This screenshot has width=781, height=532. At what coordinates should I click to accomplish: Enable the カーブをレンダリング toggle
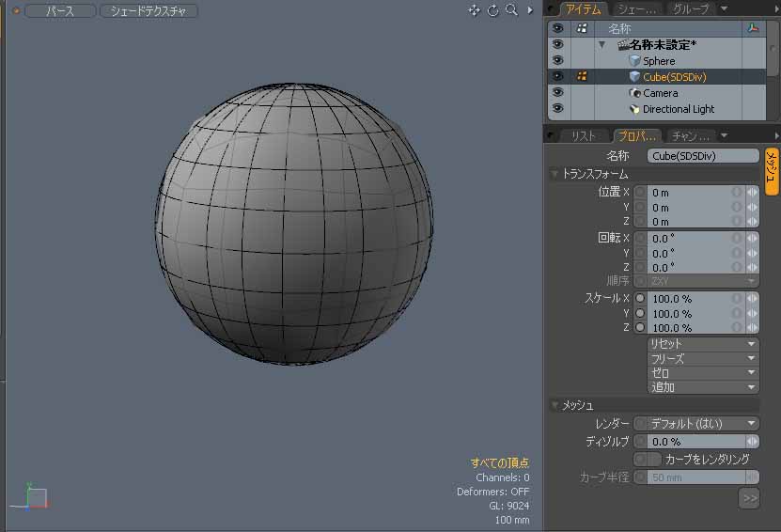click(647, 459)
